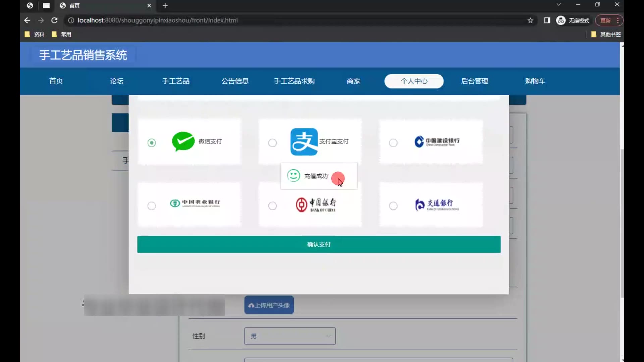Click the WeChat Pay green logo
Screen dimensions: 644x362
[x=183, y=141]
